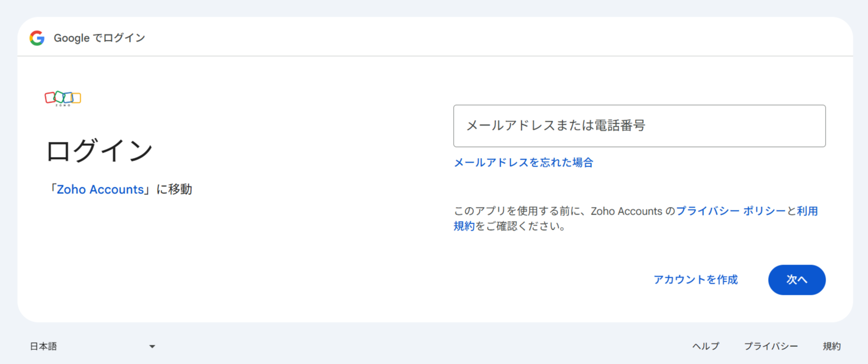
Task: Open the 利用規約 link in the notice
Action: [807, 211]
